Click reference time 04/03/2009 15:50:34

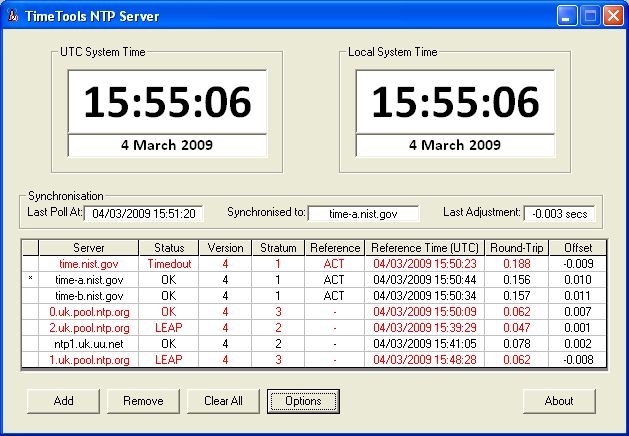[425, 296]
